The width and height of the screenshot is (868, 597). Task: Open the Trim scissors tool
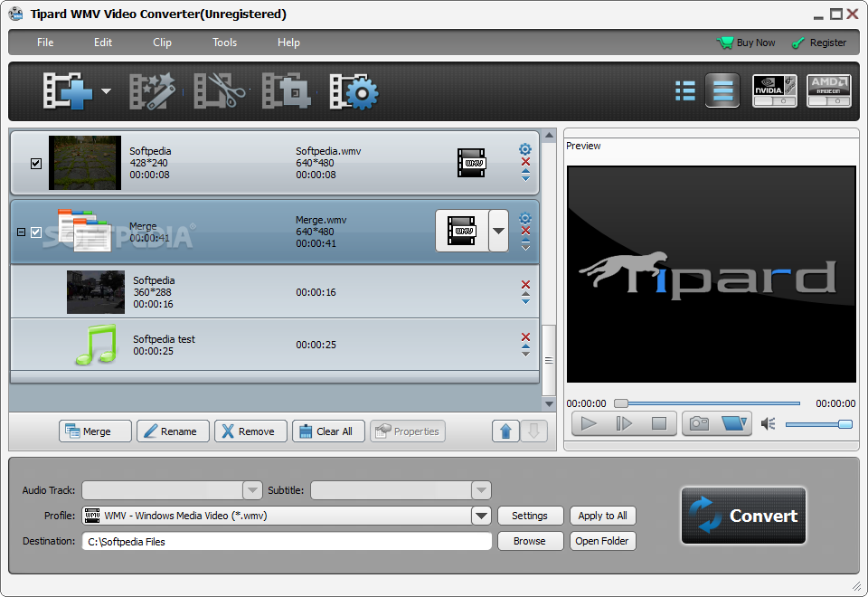click(x=219, y=91)
